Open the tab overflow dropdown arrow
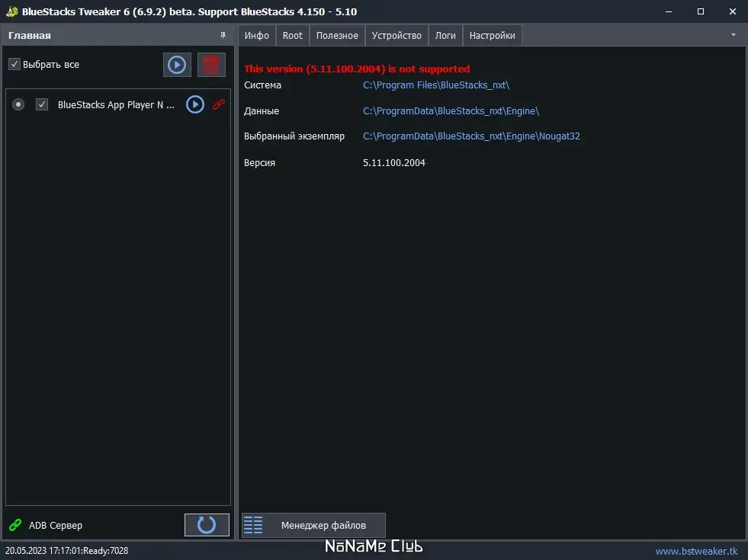The image size is (748, 560). click(734, 35)
